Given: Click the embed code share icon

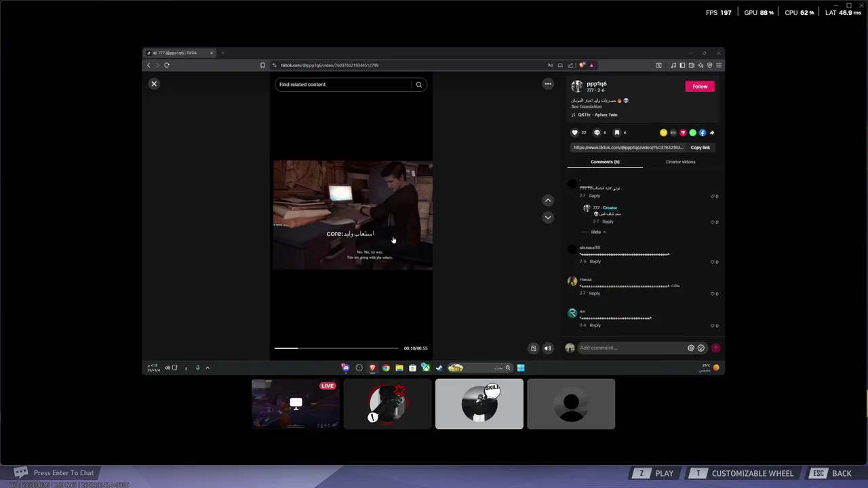Looking at the screenshot, I should pos(673,133).
